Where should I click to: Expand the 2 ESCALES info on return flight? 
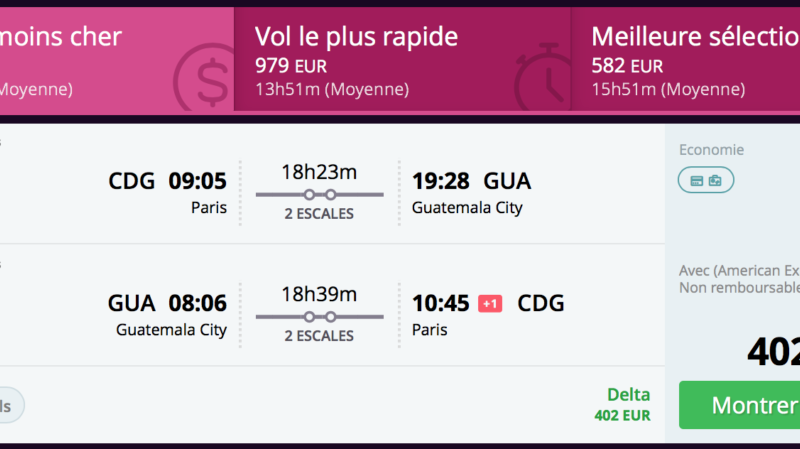(x=319, y=336)
